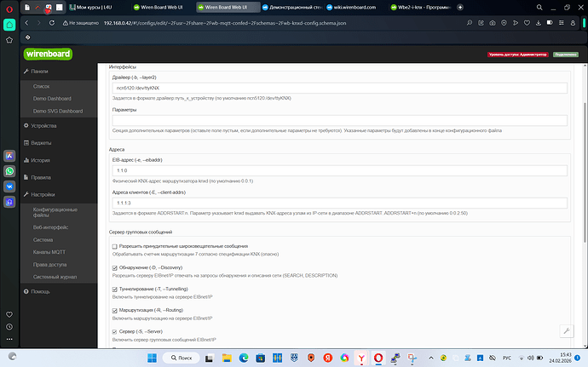Click the Windows taskbar search box

click(182, 358)
